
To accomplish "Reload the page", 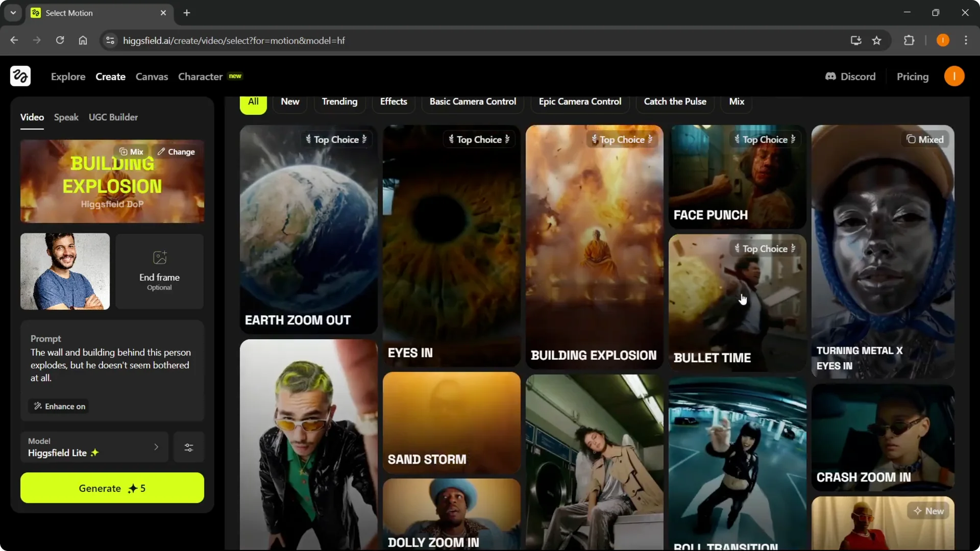I will (60, 40).
